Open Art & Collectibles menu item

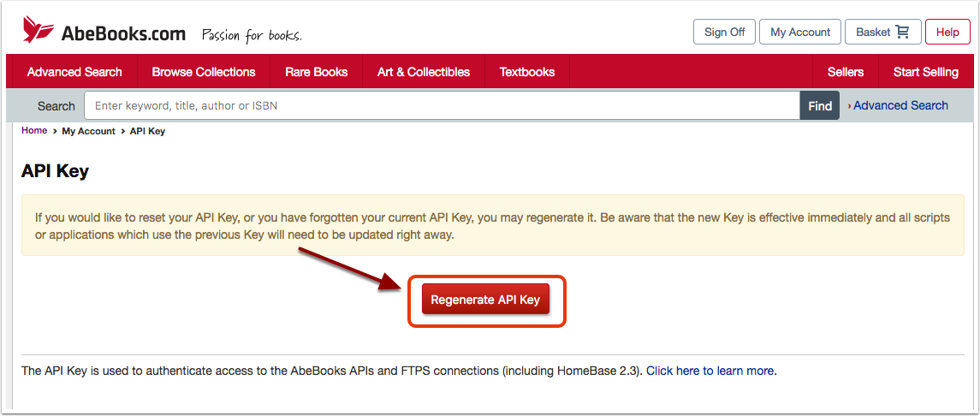click(x=423, y=72)
